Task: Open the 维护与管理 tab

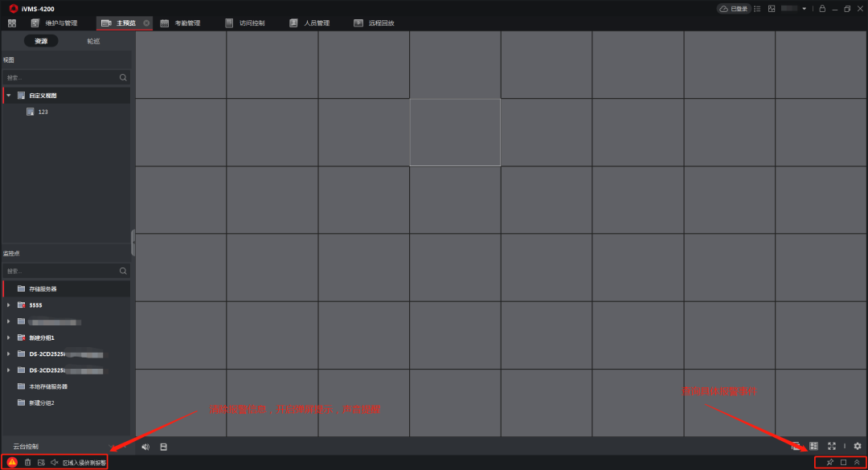Action: 55,23
